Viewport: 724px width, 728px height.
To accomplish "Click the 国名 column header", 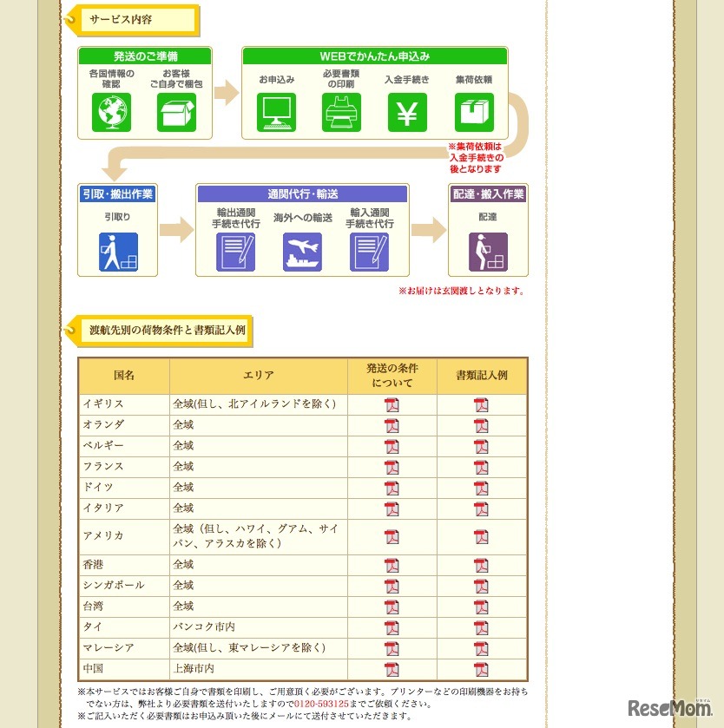I will click(x=124, y=376).
